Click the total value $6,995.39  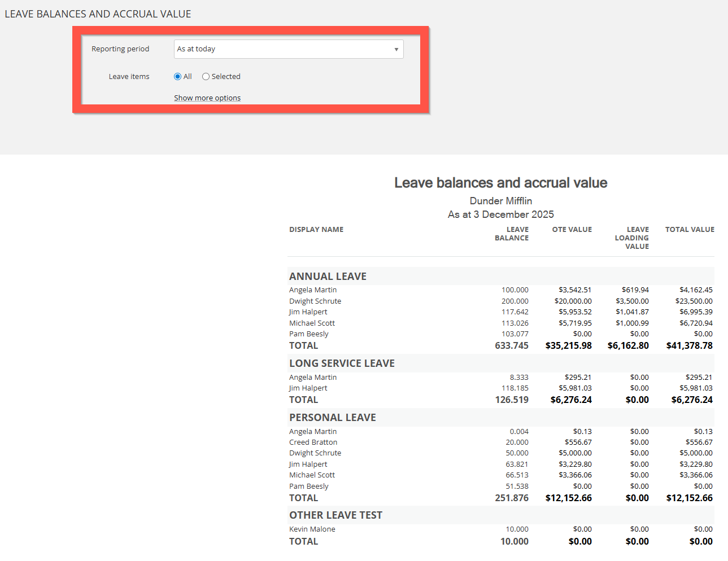696,312
